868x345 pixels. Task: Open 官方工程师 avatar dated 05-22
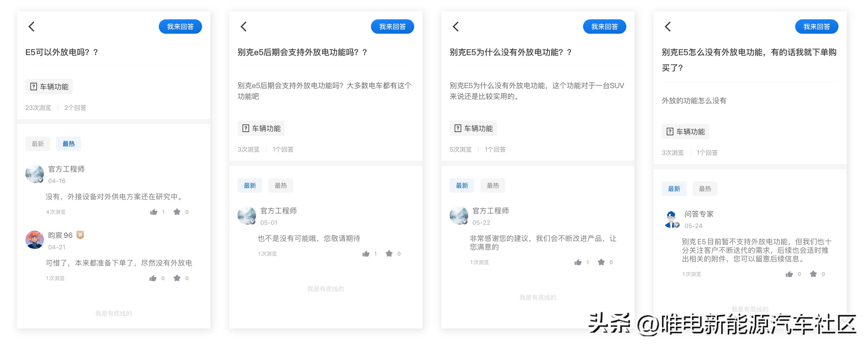coord(459,215)
